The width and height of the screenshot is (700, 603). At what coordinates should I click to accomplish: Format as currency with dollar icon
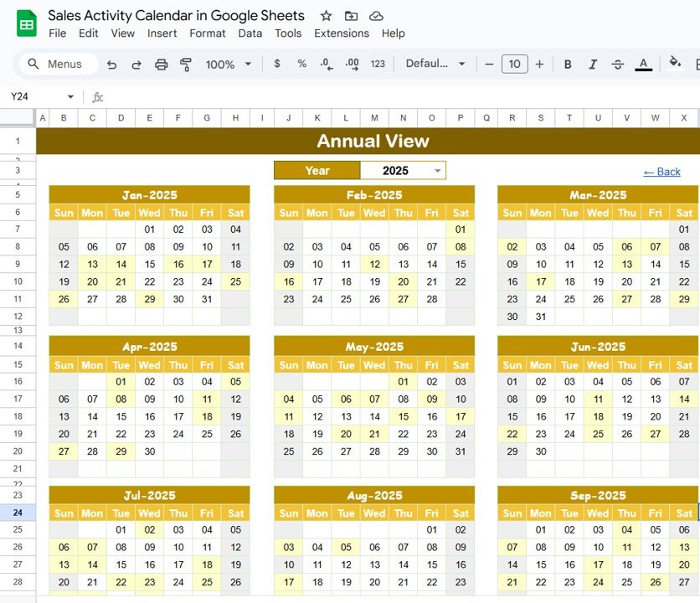point(277,64)
